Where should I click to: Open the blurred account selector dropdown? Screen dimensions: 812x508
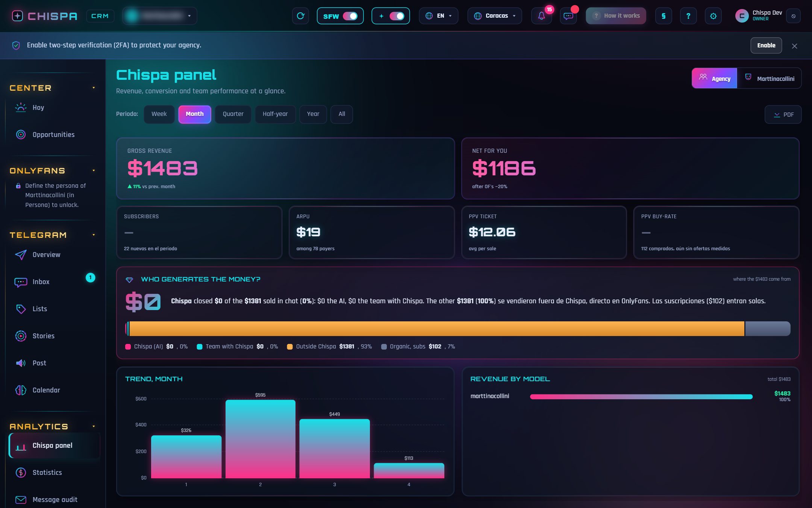click(x=160, y=16)
